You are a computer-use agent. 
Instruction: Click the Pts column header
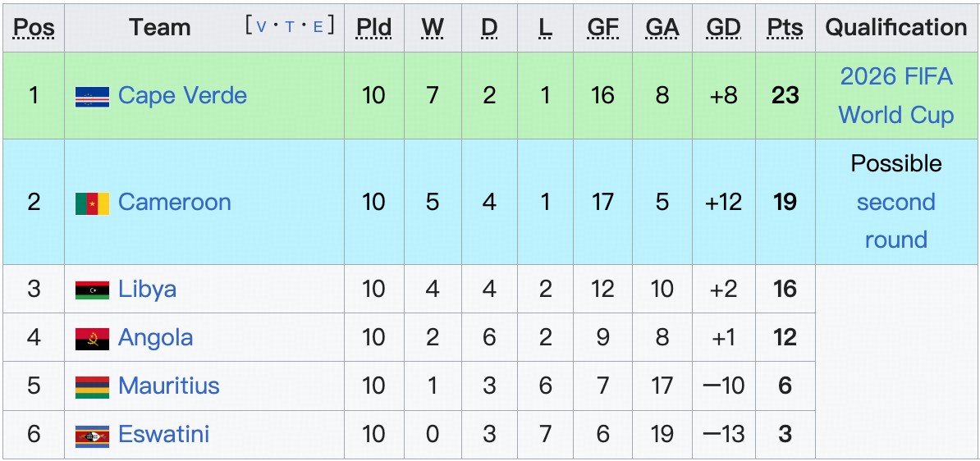click(x=785, y=27)
